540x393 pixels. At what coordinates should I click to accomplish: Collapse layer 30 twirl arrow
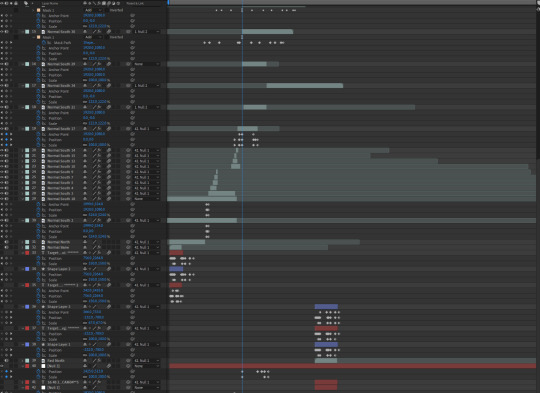pyautogui.click(x=22, y=220)
